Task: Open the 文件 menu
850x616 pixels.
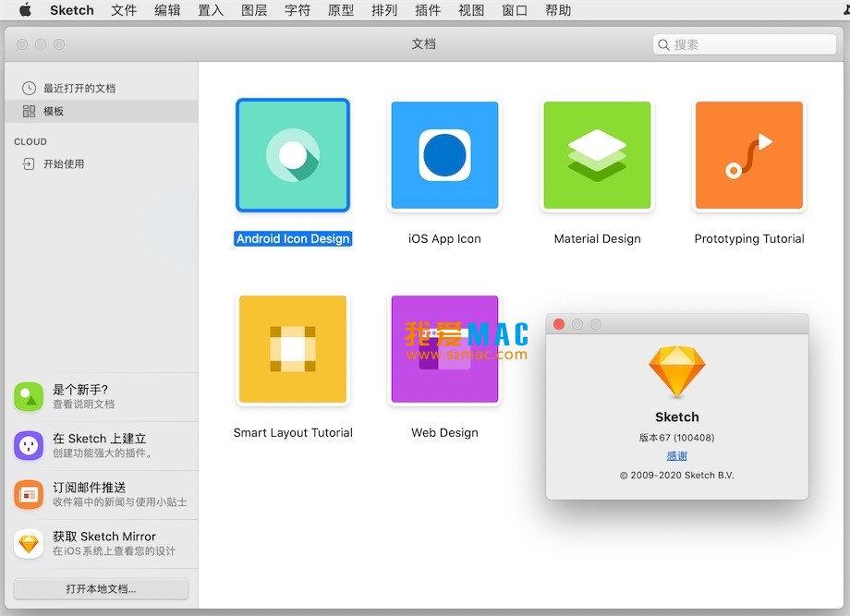Action: pyautogui.click(x=124, y=10)
